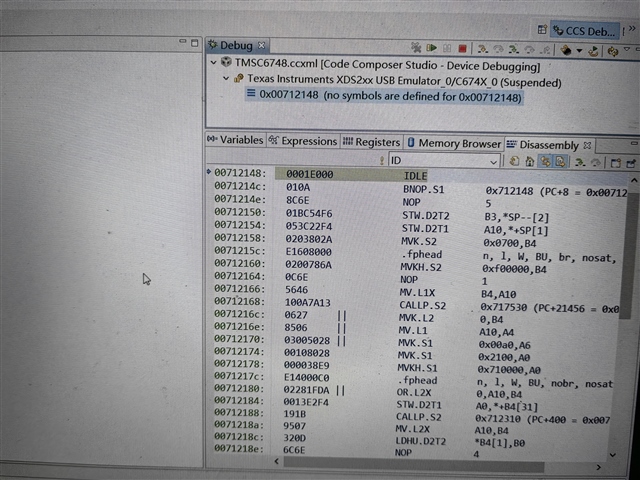Viewport: 640px width, 480px height.
Task: Click address 00712170 in disassembly
Action: pyautogui.click(x=239, y=339)
